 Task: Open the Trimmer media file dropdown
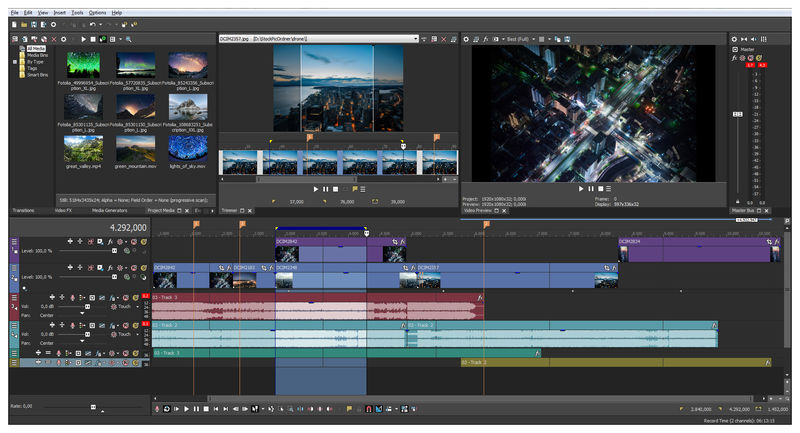point(414,39)
